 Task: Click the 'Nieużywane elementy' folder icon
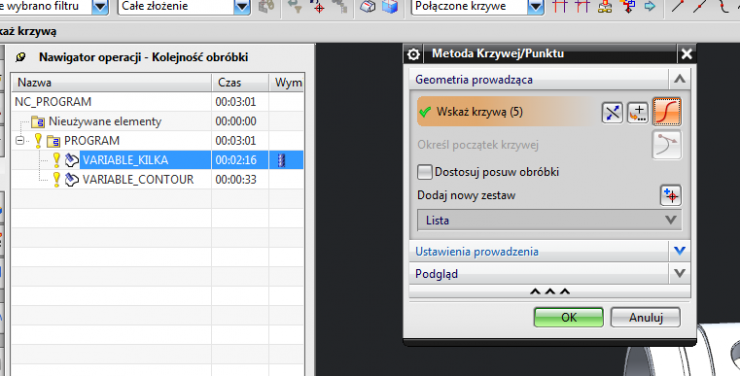point(38,122)
